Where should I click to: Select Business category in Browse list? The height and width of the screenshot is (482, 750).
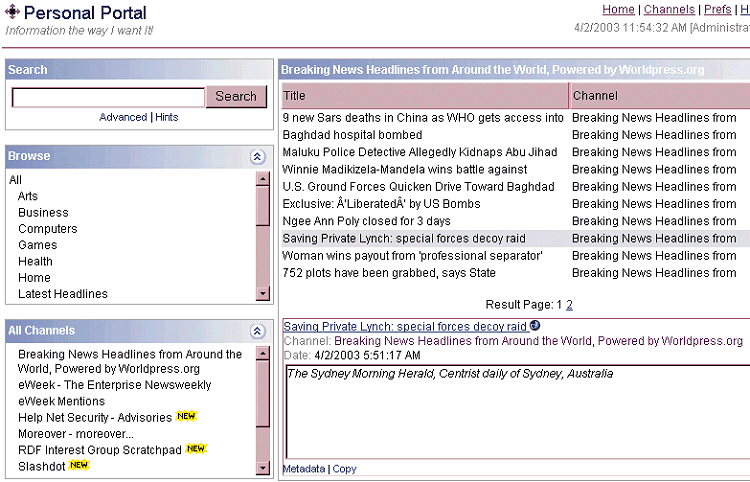pos(43,212)
